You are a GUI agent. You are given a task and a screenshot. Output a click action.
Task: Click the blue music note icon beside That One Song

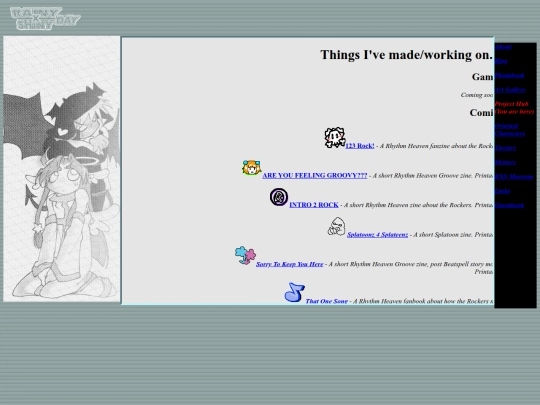(295, 292)
